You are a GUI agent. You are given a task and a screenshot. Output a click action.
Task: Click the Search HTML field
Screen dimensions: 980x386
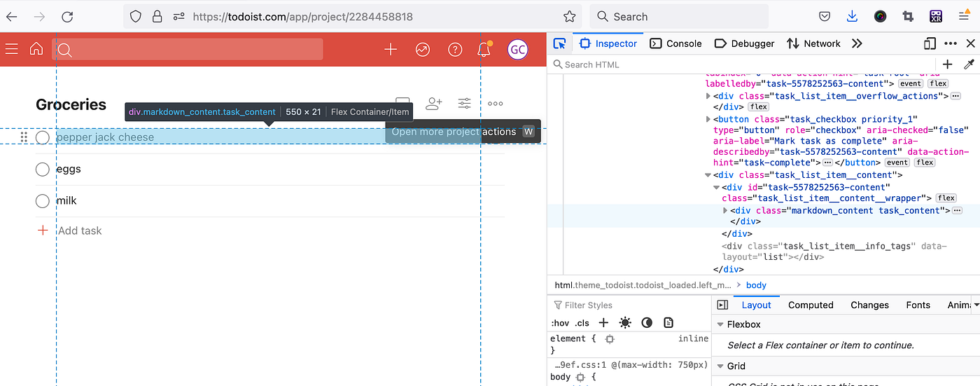(x=742, y=64)
